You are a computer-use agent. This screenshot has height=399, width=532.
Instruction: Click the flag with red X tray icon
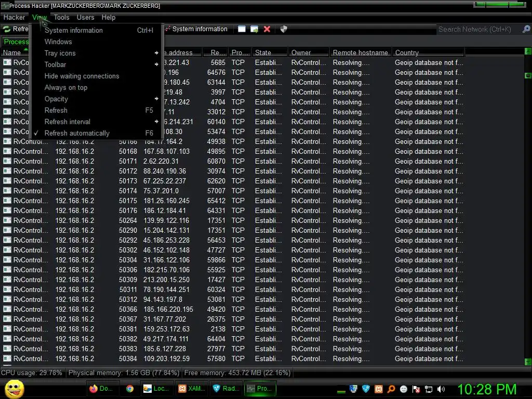coord(416,389)
